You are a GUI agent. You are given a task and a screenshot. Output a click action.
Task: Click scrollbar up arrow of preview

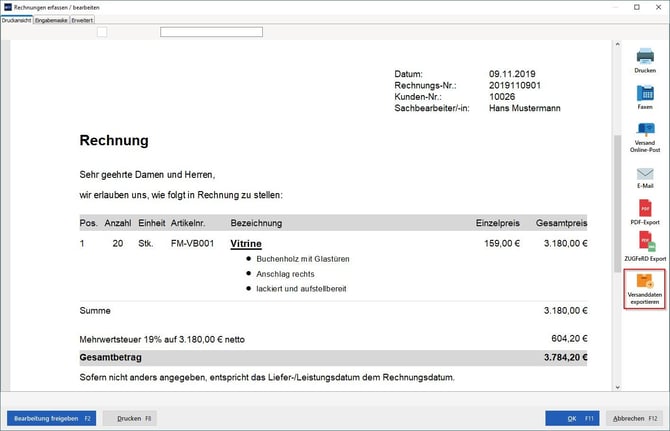click(x=617, y=44)
